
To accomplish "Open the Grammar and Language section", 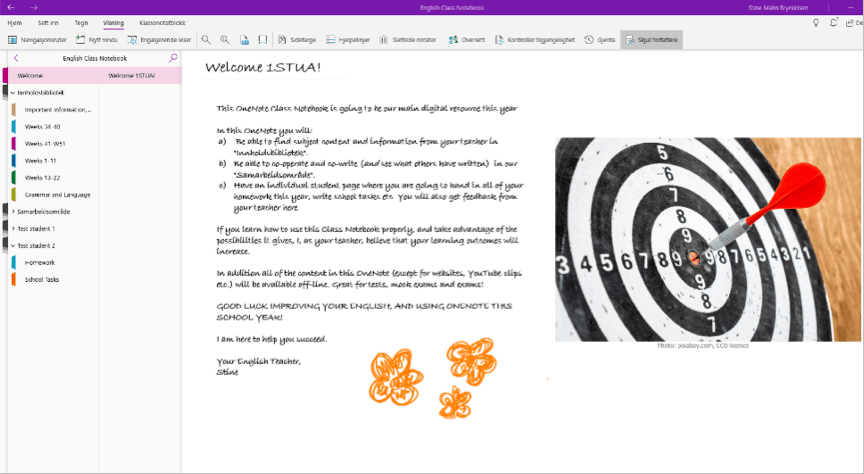I will click(x=57, y=194).
